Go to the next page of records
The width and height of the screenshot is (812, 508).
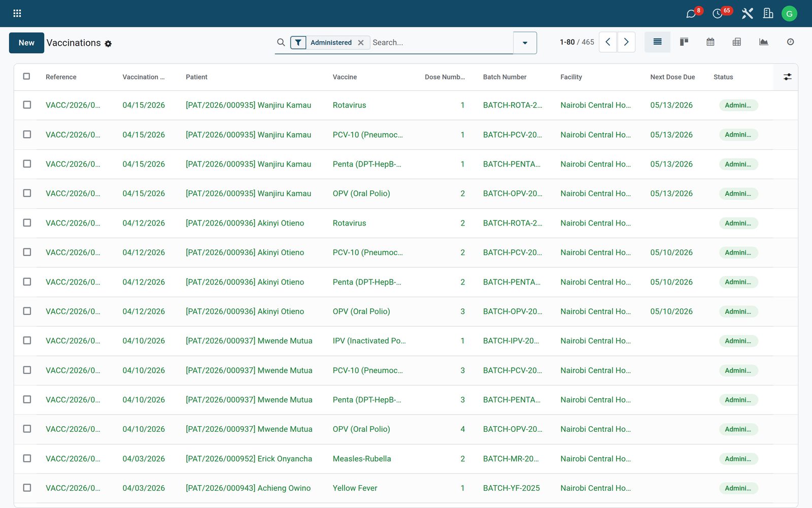(626, 42)
